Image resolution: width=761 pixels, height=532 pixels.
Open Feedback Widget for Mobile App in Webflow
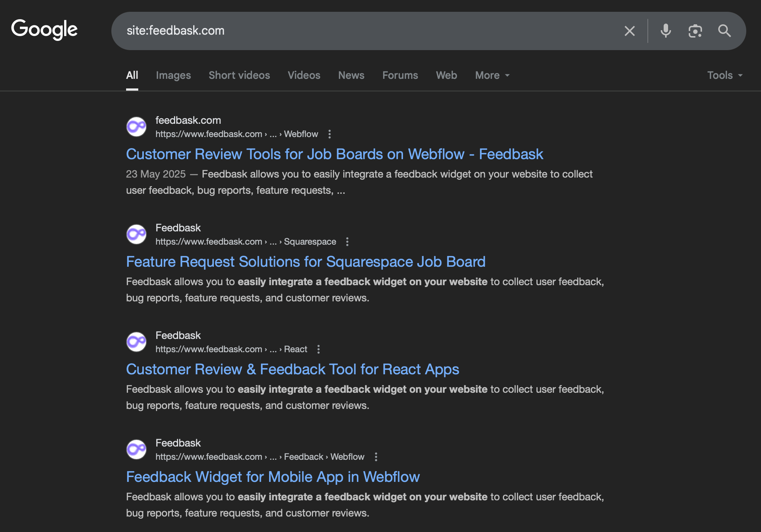coord(273,477)
